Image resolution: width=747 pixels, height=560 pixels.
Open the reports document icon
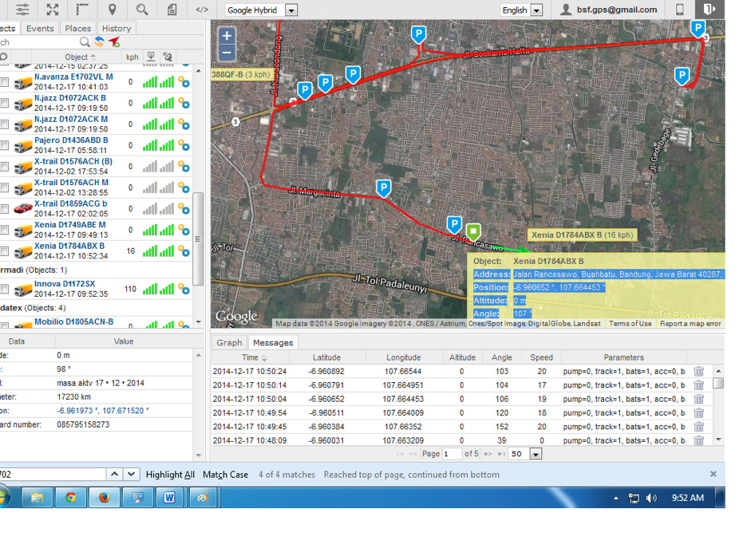[172, 9]
